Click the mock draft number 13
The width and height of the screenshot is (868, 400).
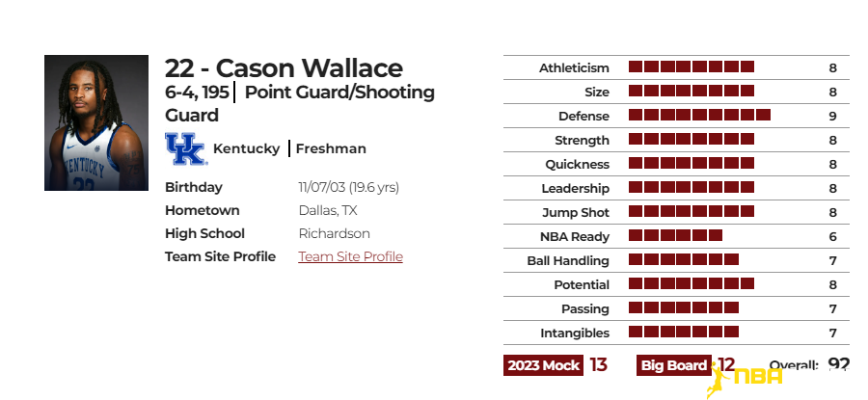(x=598, y=365)
